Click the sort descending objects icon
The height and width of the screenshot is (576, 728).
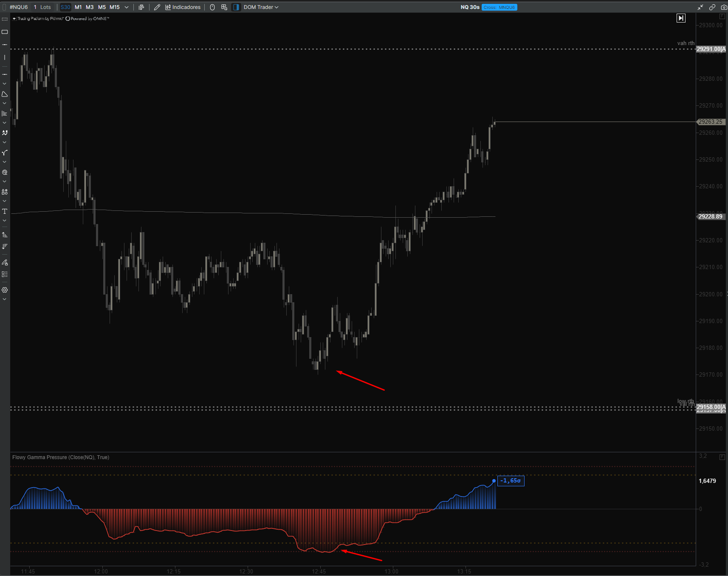5,247
